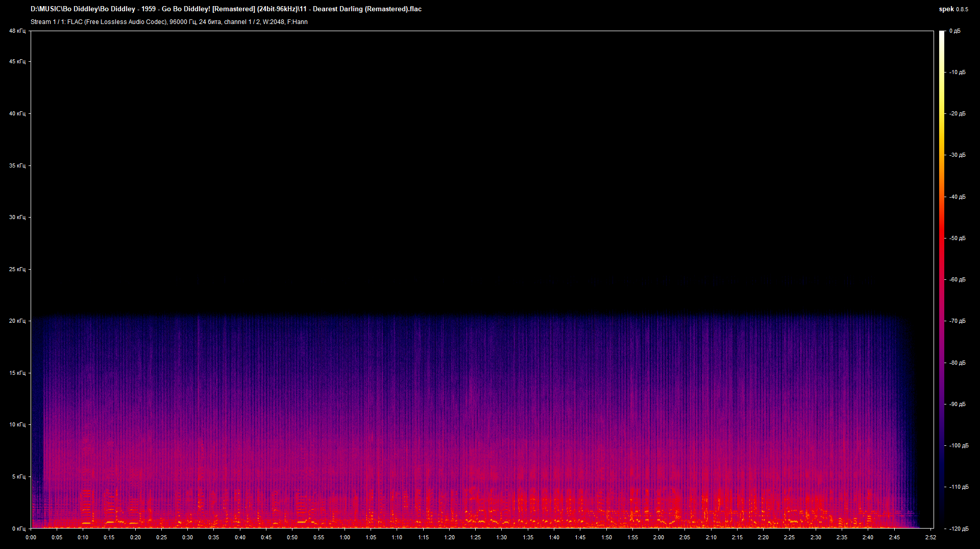Select the 10 кГц frequency axis label
The image size is (980, 549).
pos(17,424)
